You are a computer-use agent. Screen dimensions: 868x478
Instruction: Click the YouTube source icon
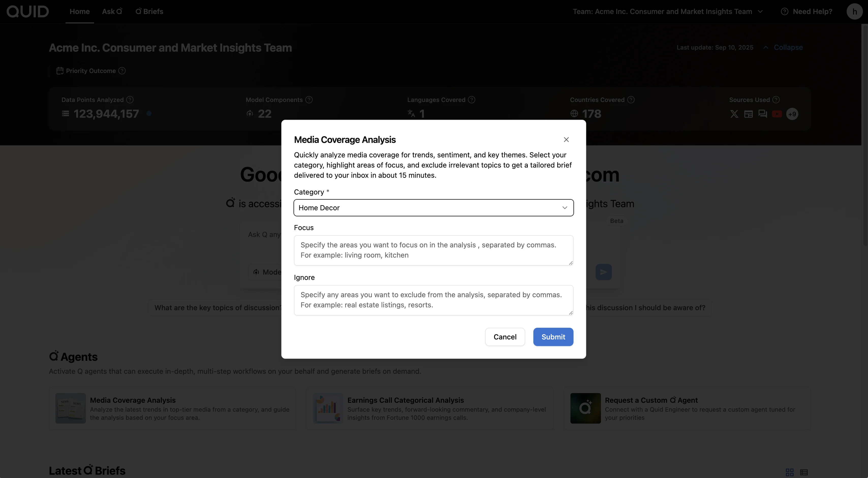[x=777, y=114]
